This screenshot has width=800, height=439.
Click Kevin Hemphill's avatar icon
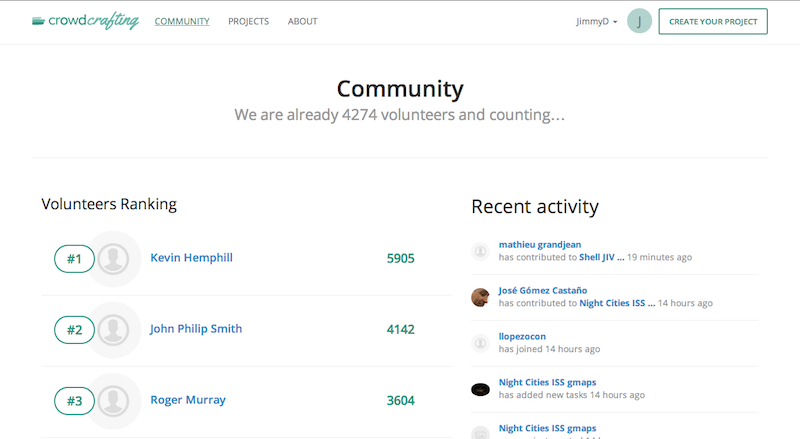pos(113,259)
